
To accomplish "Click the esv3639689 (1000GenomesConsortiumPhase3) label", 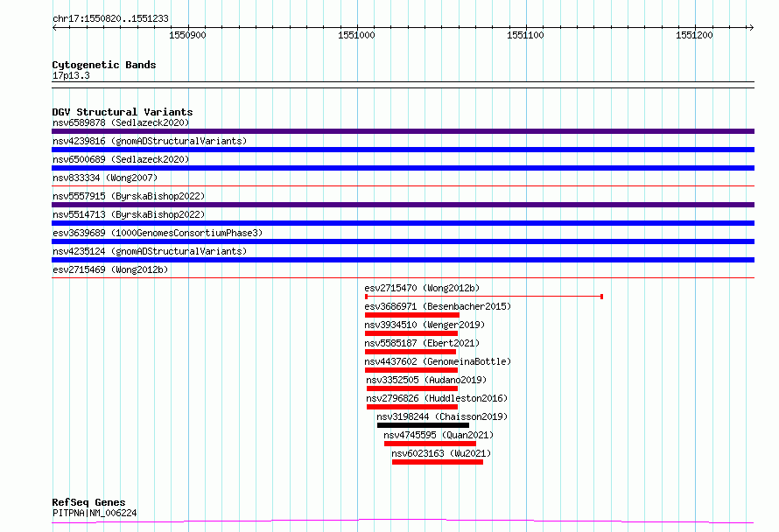I will click(158, 233).
